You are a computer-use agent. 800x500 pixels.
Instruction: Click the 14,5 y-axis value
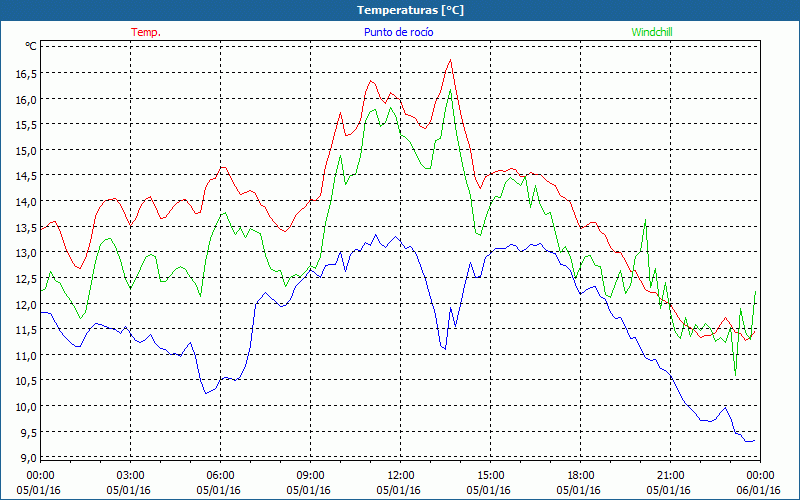(27, 176)
